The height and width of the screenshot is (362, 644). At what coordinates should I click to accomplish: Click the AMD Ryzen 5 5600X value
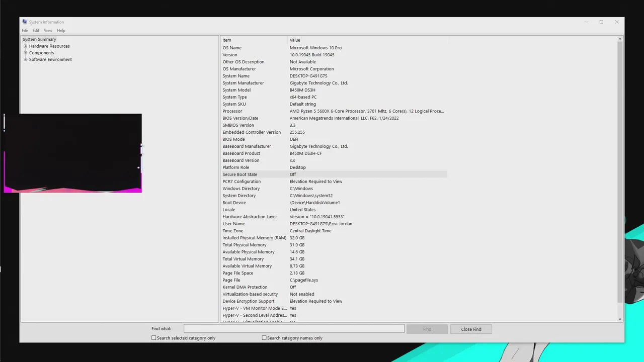[367, 111]
